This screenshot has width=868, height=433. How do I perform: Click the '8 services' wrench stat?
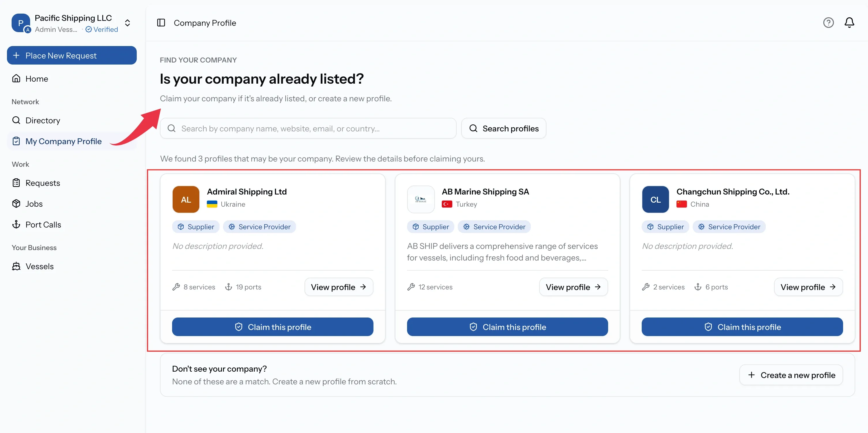[194, 287]
